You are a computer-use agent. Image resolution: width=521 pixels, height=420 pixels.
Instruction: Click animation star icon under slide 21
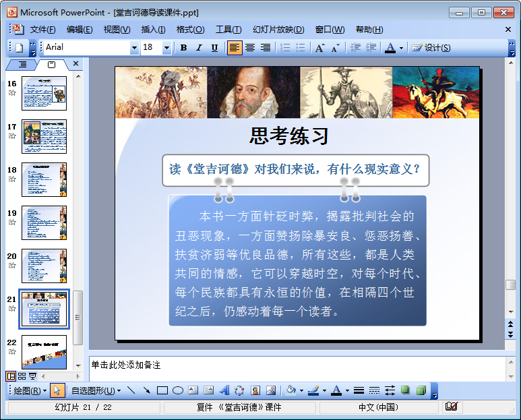[x=12, y=309]
